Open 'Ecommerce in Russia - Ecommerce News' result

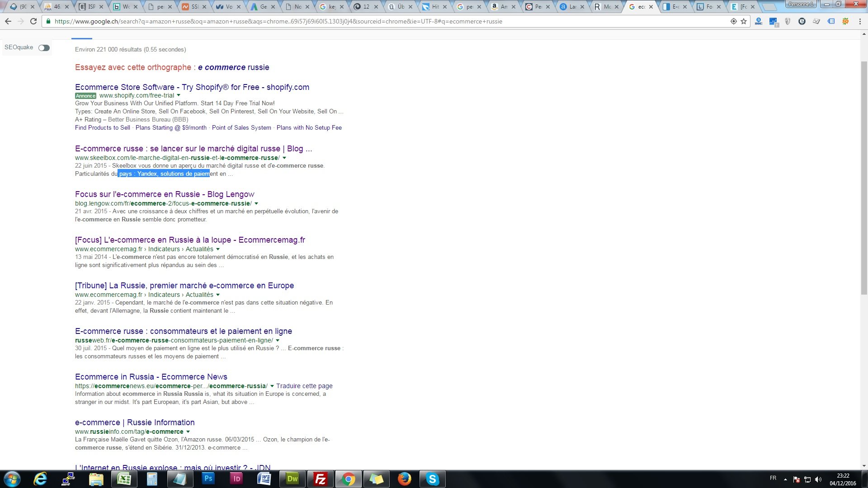pos(151,377)
